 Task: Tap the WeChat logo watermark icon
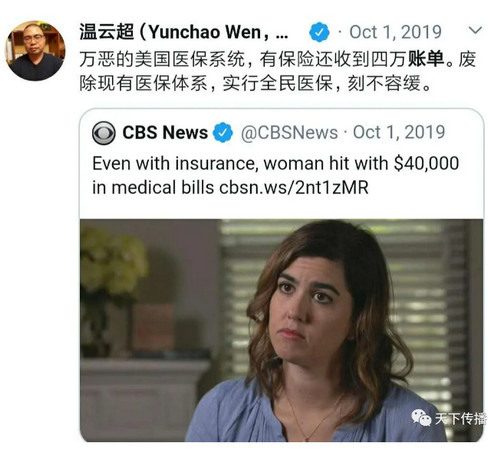(x=421, y=418)
